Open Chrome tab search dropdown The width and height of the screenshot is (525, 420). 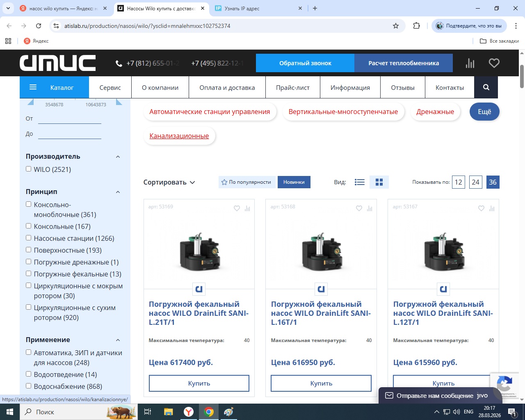point(8,8)
